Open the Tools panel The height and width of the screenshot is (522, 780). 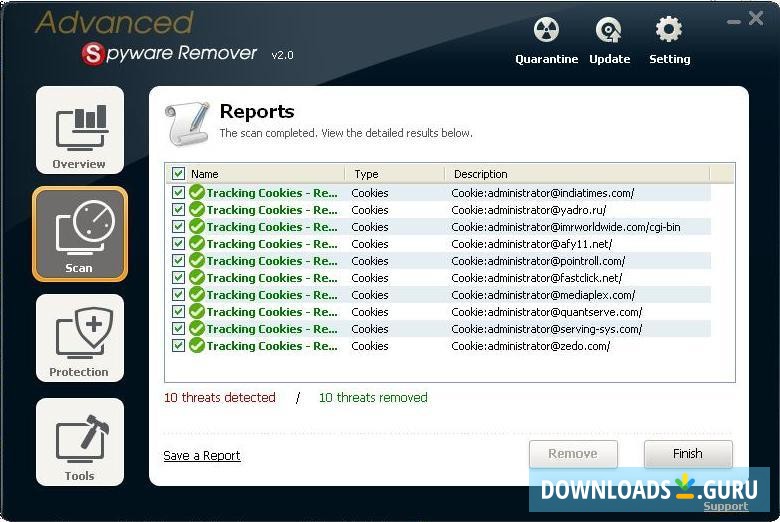click(x=80, y=442)
